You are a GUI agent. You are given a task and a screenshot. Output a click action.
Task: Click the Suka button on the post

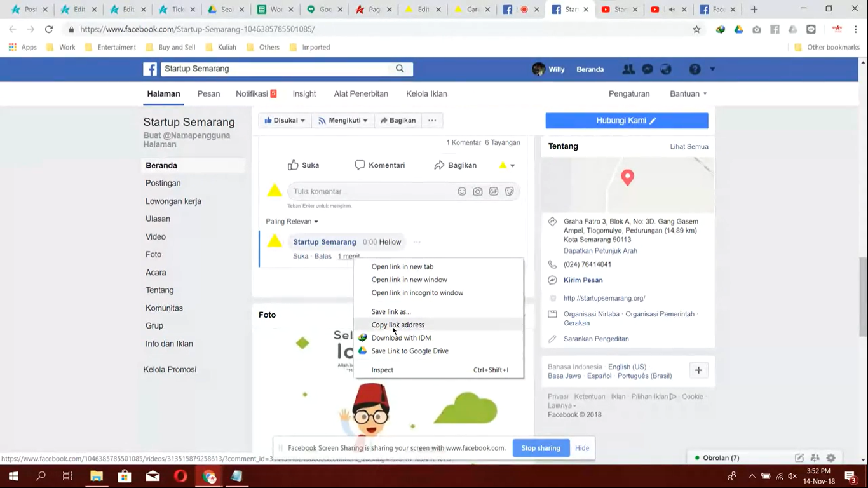click(303, 165)
